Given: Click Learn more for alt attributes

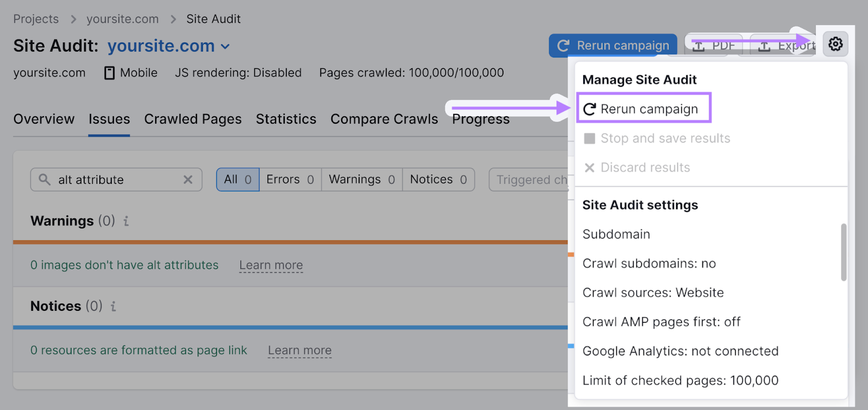Looking at the screenshot, I should [x=271, y=265].
